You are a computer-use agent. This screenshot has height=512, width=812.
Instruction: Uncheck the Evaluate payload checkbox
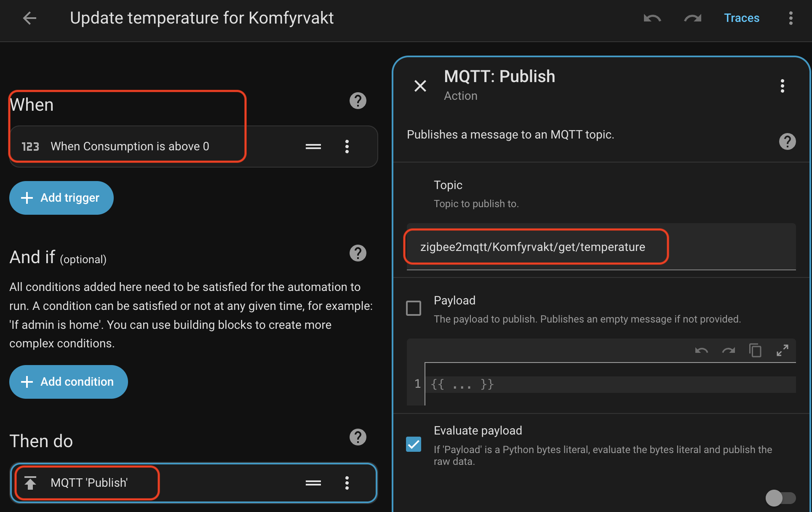[414, 444]
